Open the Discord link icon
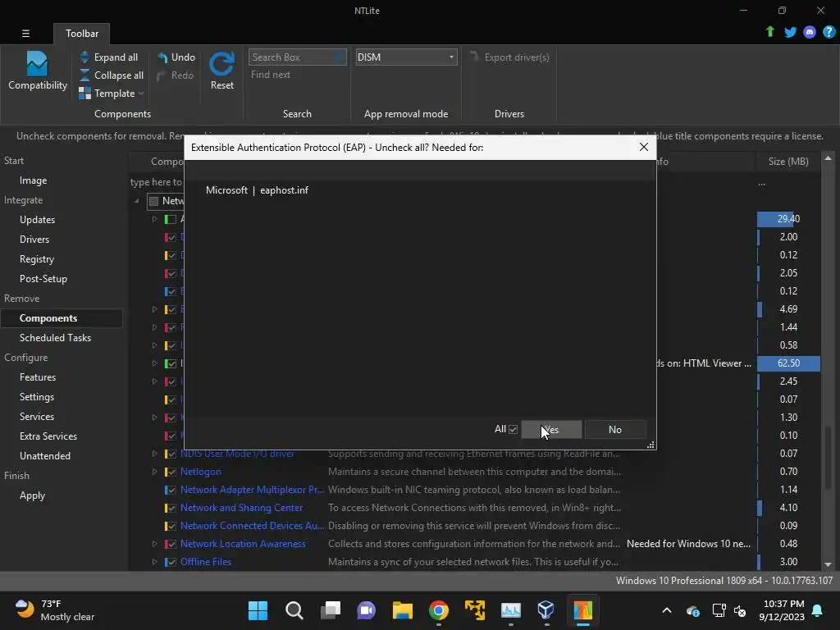This screenshot has width=840, height=630. point(810,32)
